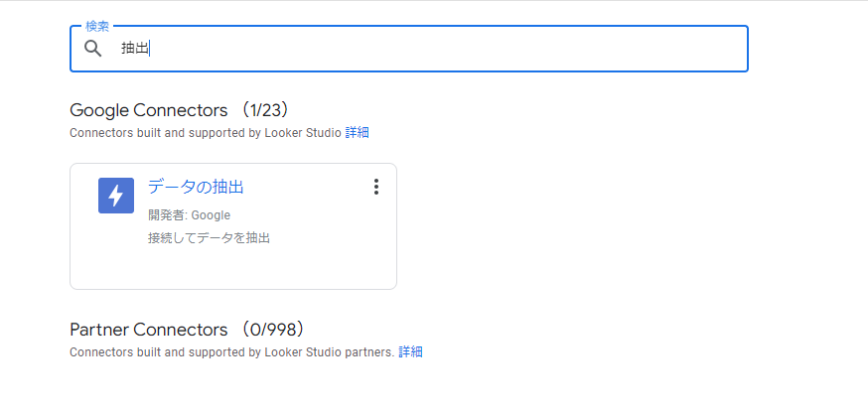Screen dimensions: 868x412
Task: Select the データの抽出 connector title
Action: (196, 187)
